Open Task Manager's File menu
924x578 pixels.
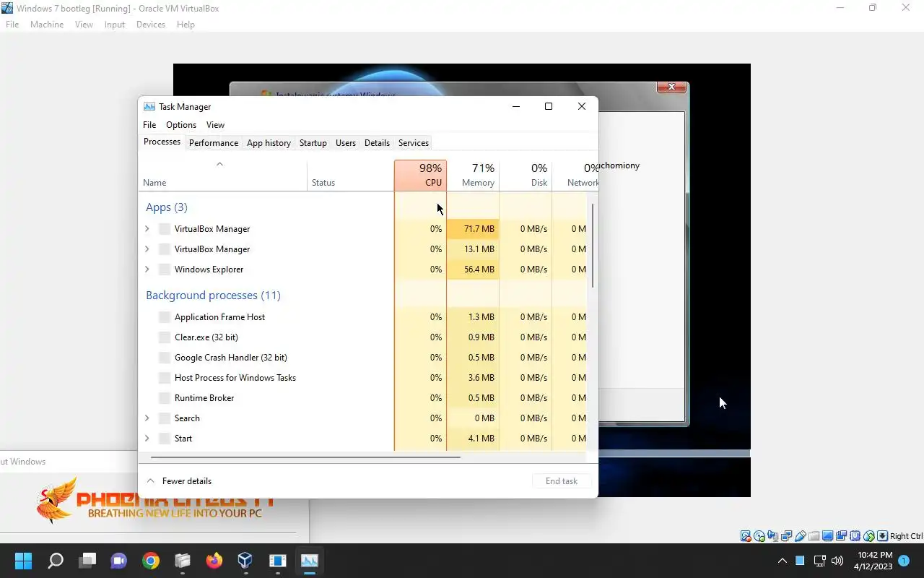coord(149,125)
